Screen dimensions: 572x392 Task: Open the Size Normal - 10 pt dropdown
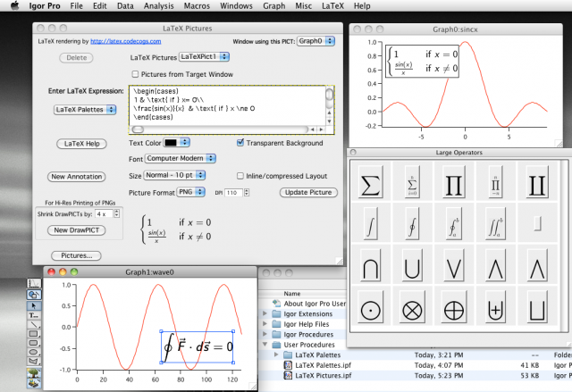(174, 175)
